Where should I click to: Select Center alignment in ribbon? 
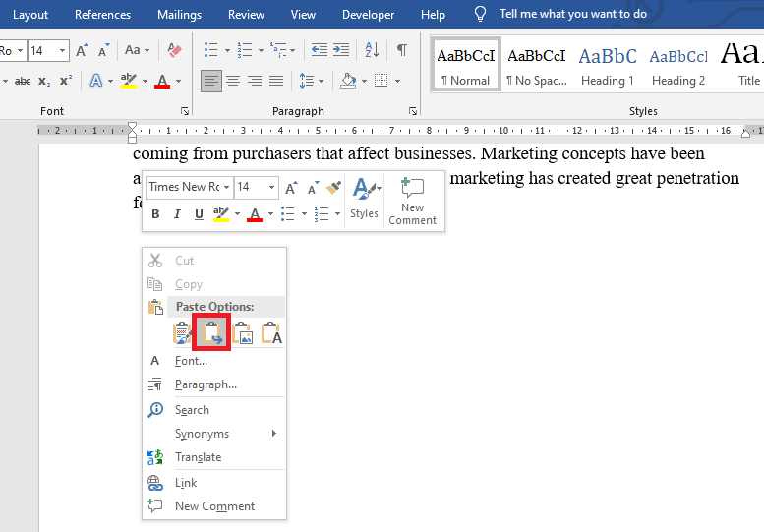pos(233,81)
